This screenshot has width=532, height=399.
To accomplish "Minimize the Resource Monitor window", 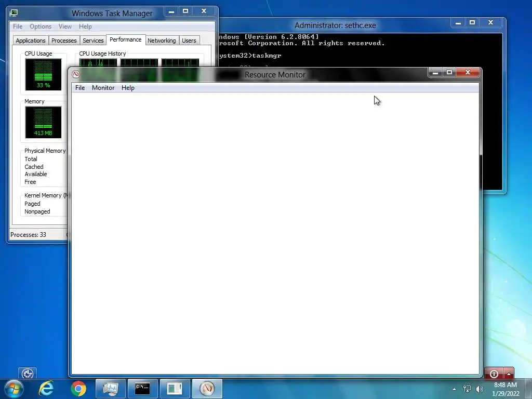I will point(436,72).
